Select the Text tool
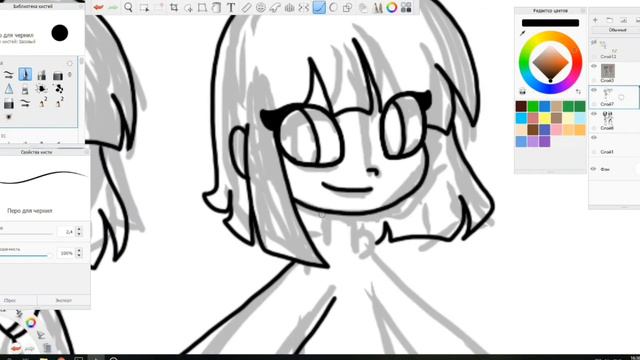The width and height of the screenshot is (640, 360). click(x=231, y=7)
